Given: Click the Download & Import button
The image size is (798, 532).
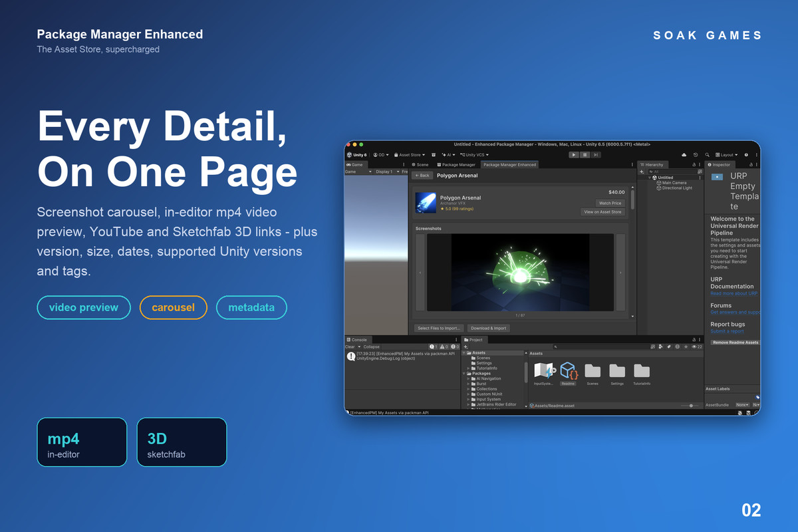Looking at the screenshot, I should pos(489,328).
